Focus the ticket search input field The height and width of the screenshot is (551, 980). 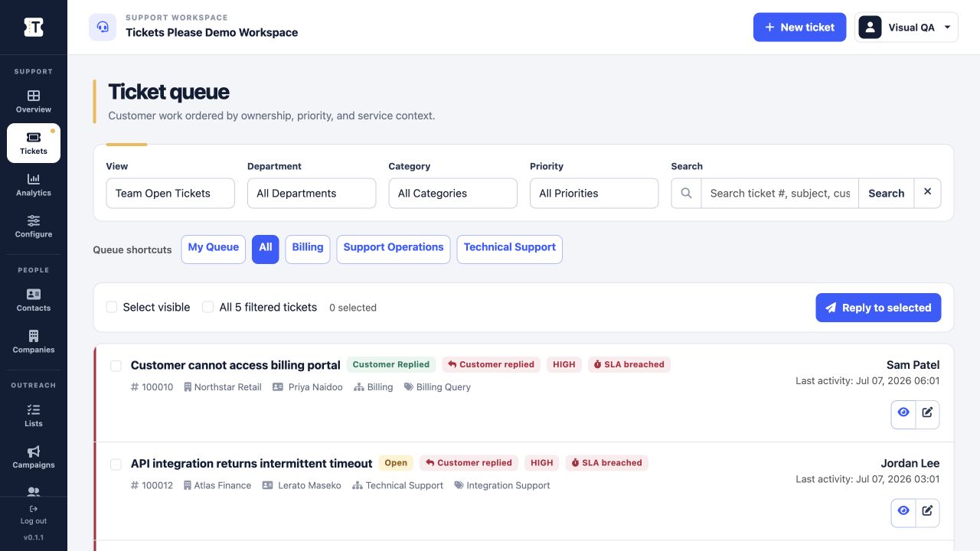pyautogui.click(x=780, y=194)
